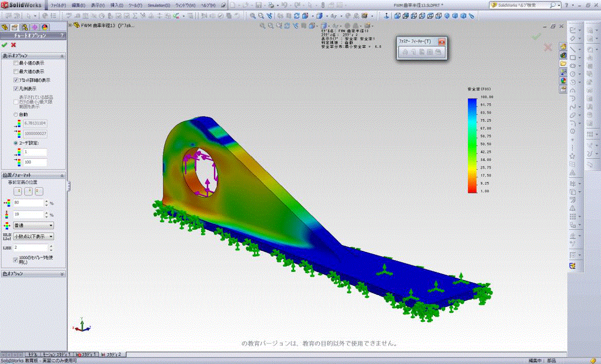Click right predefined legend position button

click(39, 191)
